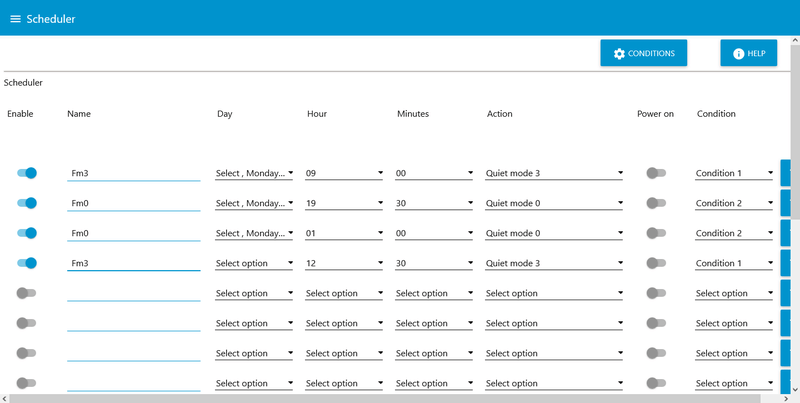This screenshot has height=403, width=800.
Task: Open the Hour dropdown showing 19
Action: click(x=344, y=204)
